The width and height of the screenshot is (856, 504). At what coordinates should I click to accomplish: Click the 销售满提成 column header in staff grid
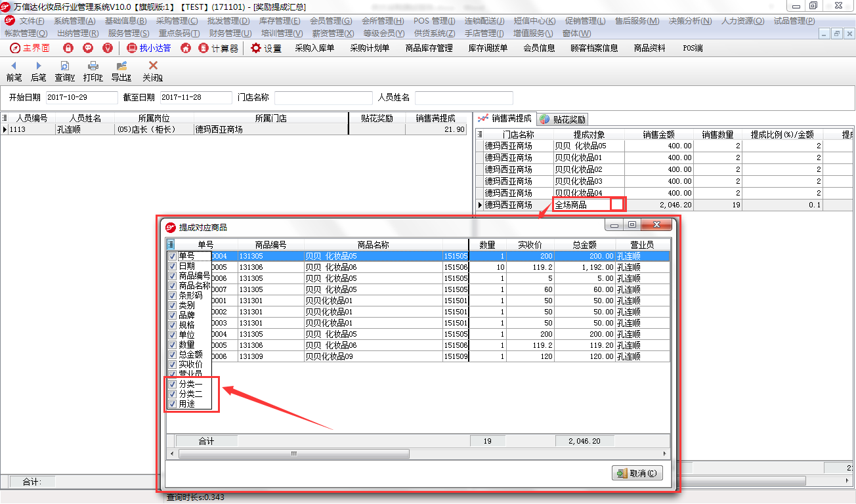click(435, 118)
